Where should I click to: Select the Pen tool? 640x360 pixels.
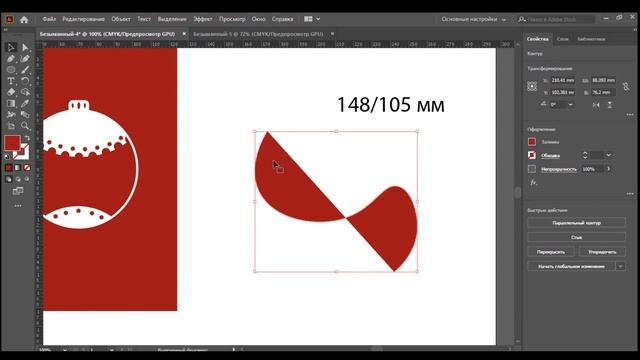11,59
